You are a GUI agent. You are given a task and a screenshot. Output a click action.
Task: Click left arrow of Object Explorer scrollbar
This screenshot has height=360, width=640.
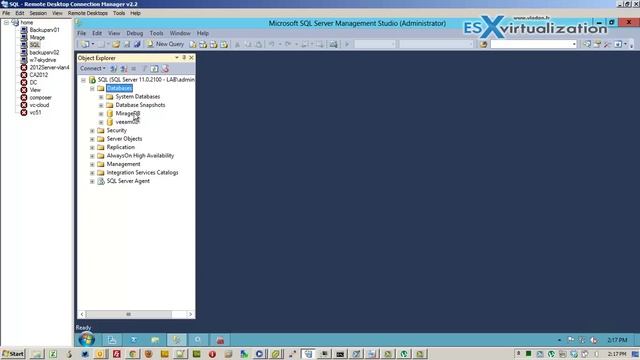click(82, 314)
